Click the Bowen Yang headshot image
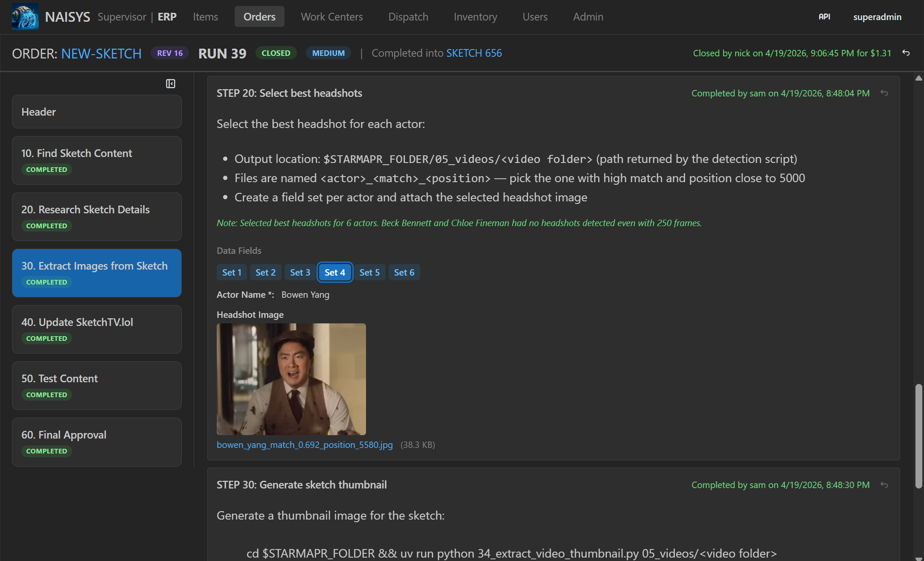924x561 pixels. (291, 379)
